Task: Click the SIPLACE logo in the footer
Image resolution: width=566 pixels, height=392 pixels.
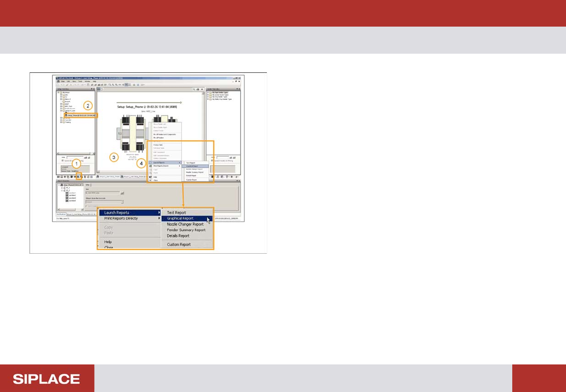Action: (47, 379)
